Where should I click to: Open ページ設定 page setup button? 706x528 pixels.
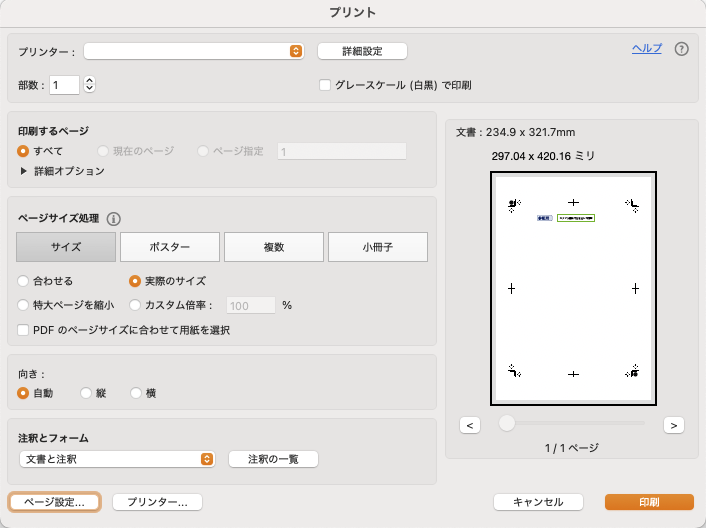(55, 502)
